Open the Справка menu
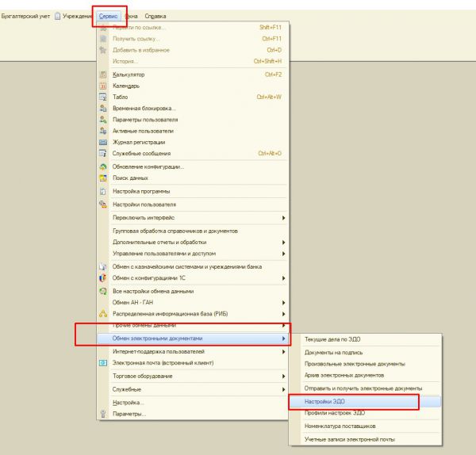Screen dimensions: 476x455 point(155,16)
